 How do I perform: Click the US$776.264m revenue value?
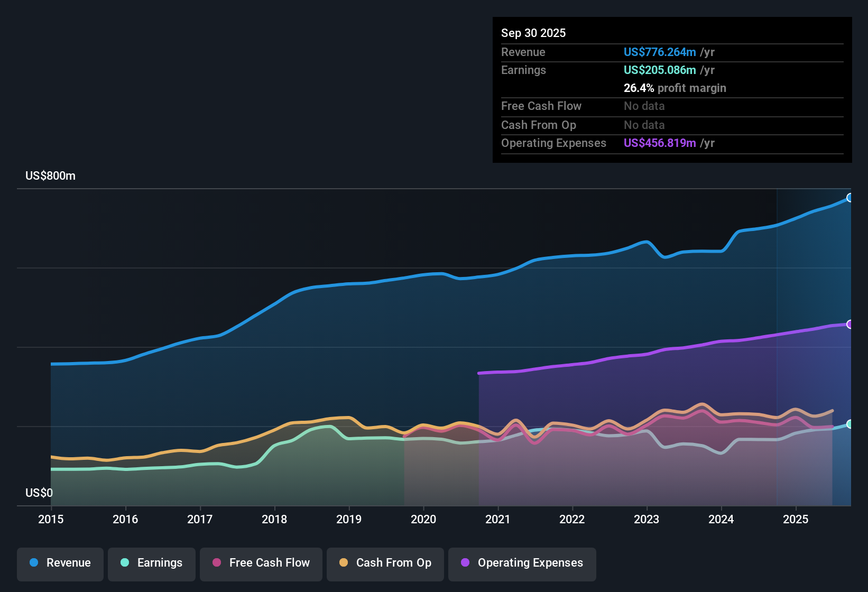pyautogui.click(x=660, y=52)
